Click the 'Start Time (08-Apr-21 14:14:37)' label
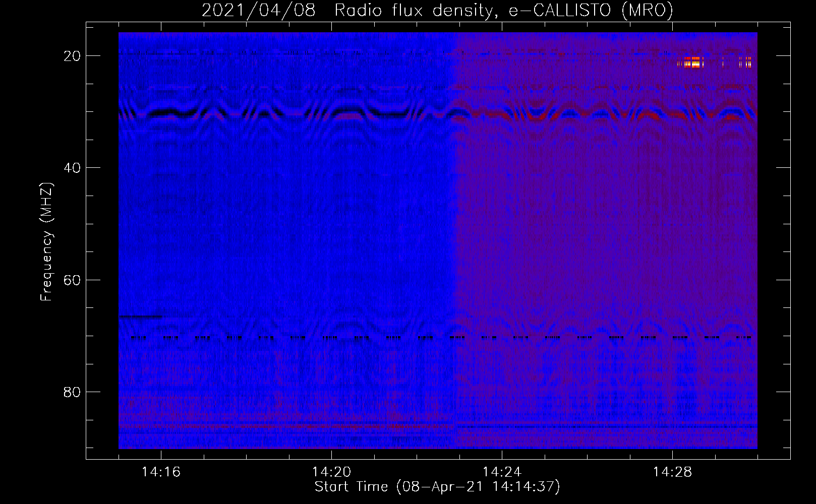Screen dimensions: 816x504 click(x=437, y=487)
